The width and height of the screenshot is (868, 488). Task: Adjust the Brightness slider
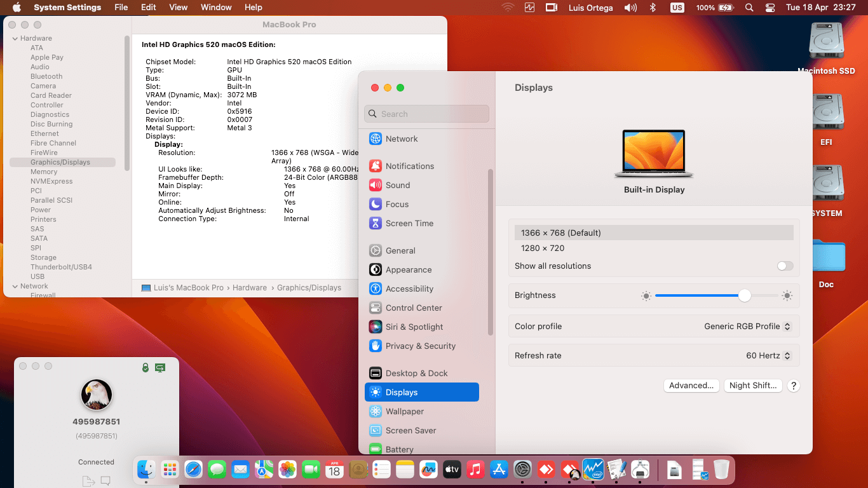tap(717, 295)
